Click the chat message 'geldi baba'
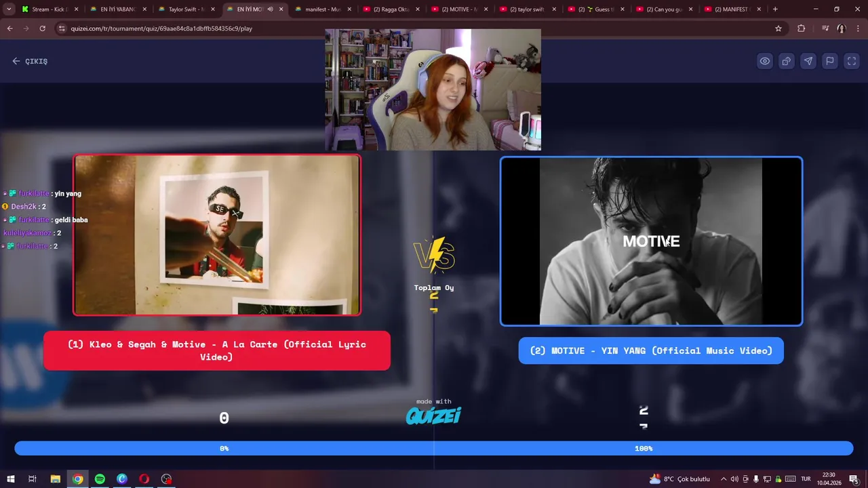Screen dimensions: 868x488 click(71, 220)
